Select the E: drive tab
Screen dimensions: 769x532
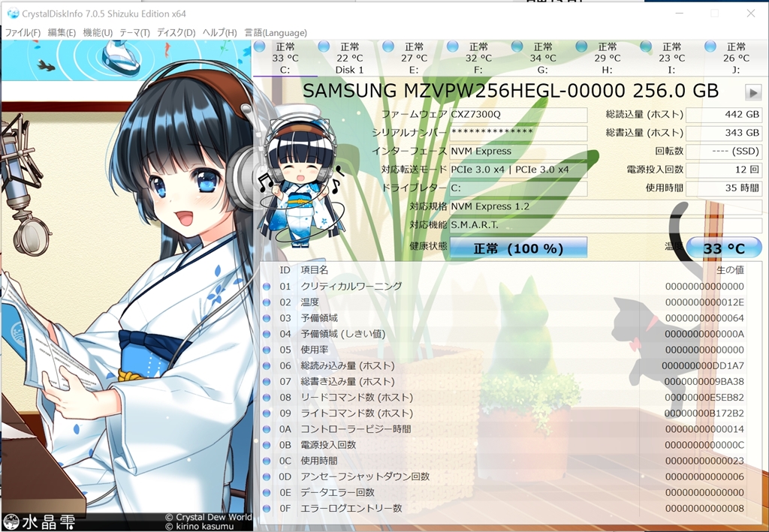point(414,59)
